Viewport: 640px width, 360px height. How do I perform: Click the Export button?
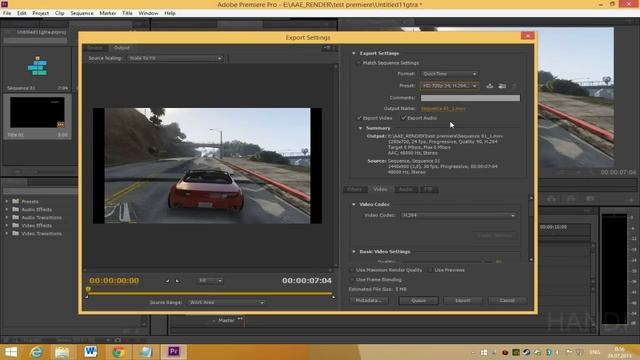[x=462, y=301]
